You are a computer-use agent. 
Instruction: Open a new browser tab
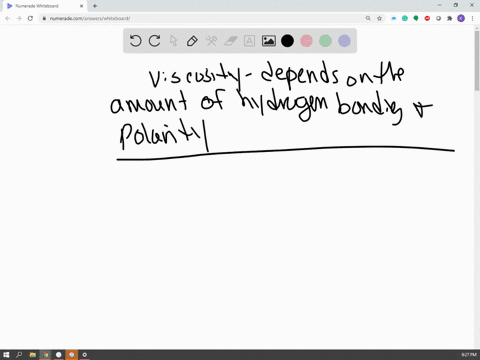click(95, 6)
